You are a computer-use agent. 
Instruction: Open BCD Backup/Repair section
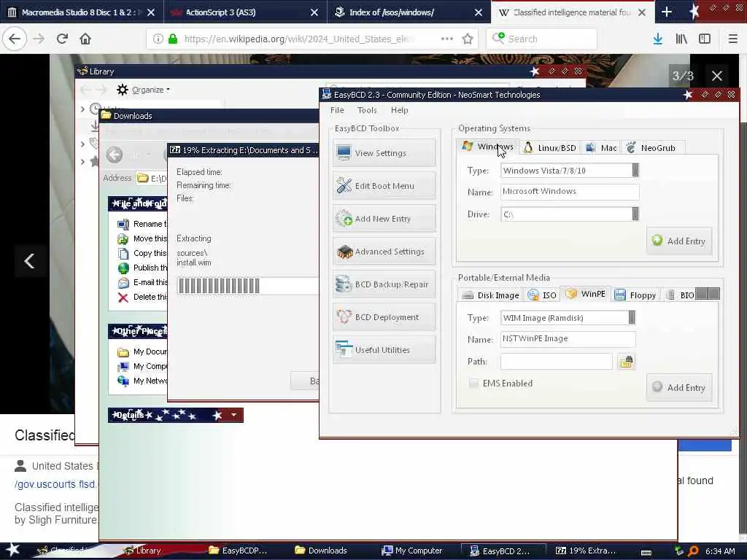(384, 284)
